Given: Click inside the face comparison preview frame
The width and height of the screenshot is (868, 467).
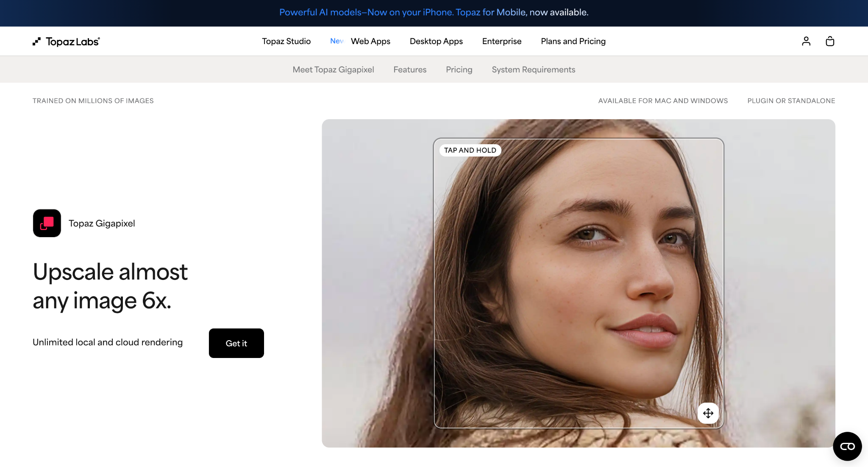Looking at the screenshot, I should [579, 283].
